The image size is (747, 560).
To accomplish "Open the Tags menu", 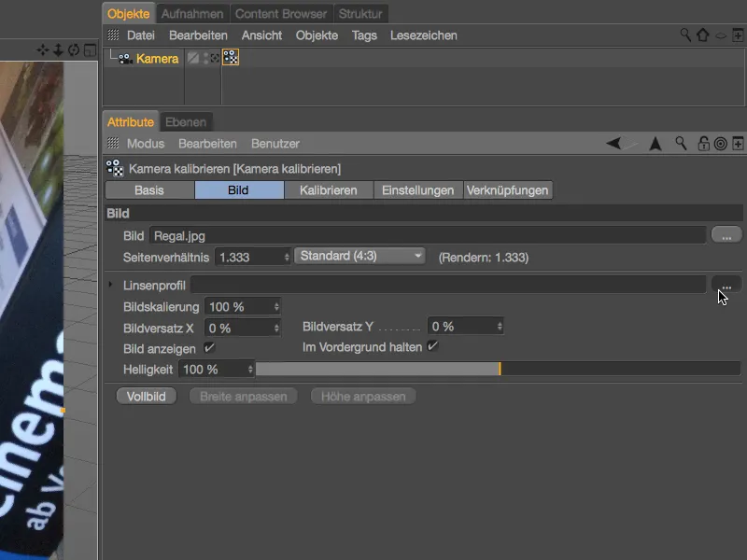I will coord(364,35).
